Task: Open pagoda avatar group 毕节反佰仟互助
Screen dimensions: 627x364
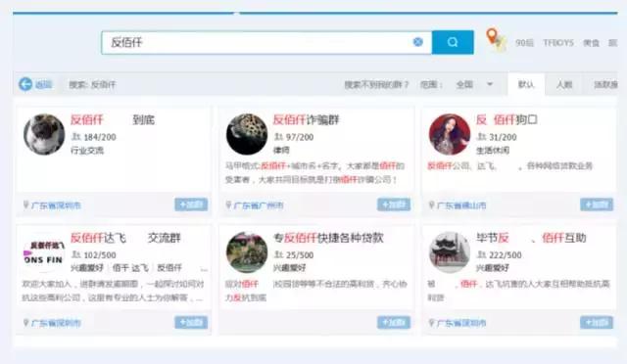Action: point(450,252)
